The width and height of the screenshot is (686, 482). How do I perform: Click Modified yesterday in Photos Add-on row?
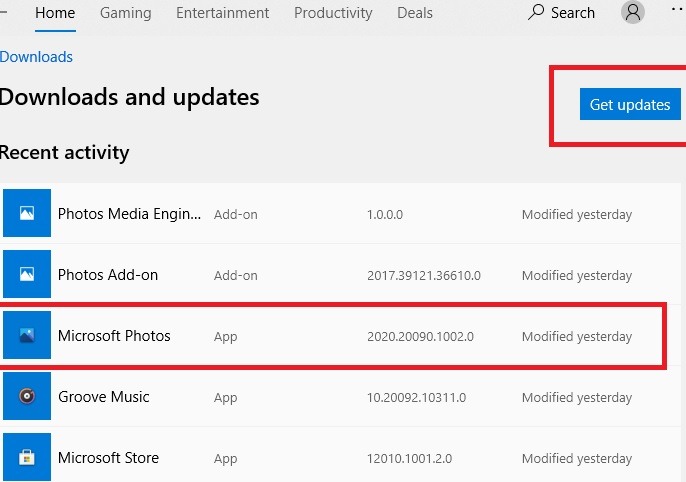click(577, 276)
